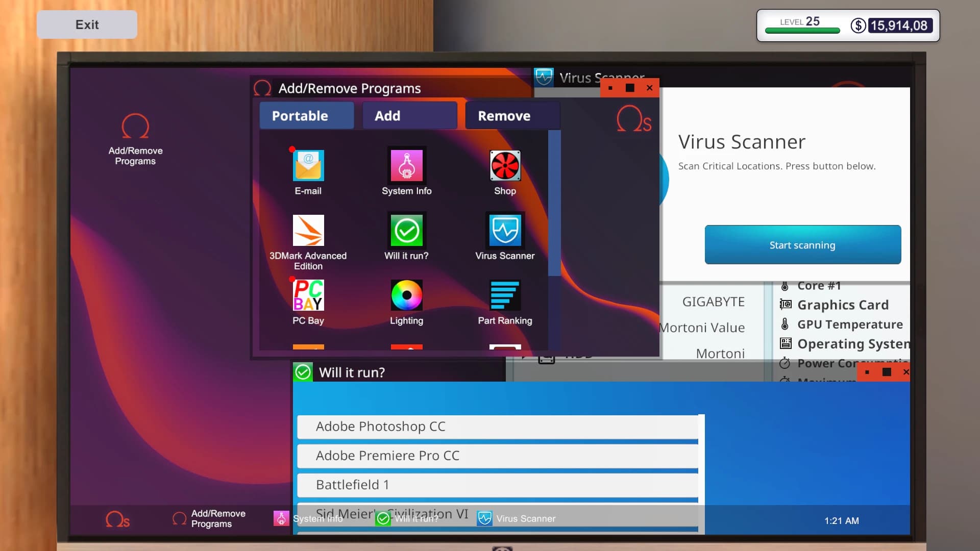This screenshot has height=551, width=980.
Task: Click the Mortoni Value text
Action: coord(702,328)
